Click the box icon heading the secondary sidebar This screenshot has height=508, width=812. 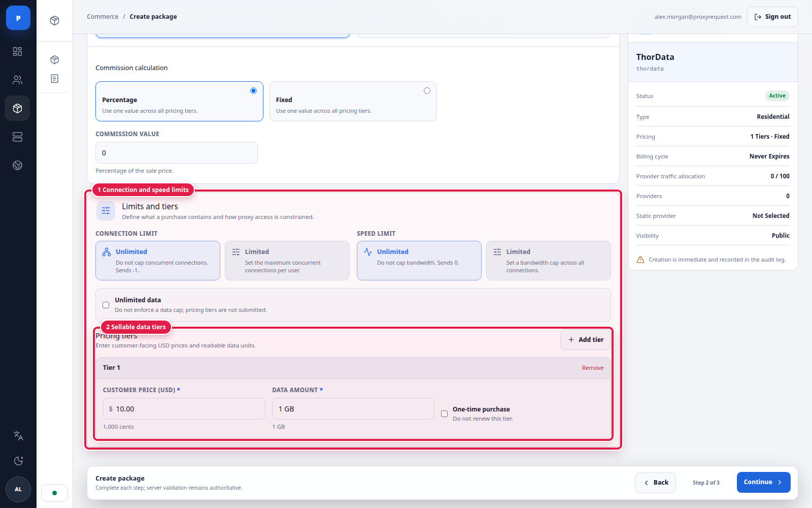point(55,21)
